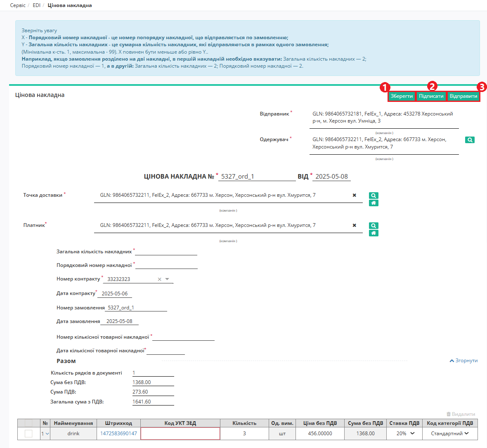Open the Ставка ПДВ 20% dropdown
The height and width of the screenshot is (448, 487).
click(405, 434)
